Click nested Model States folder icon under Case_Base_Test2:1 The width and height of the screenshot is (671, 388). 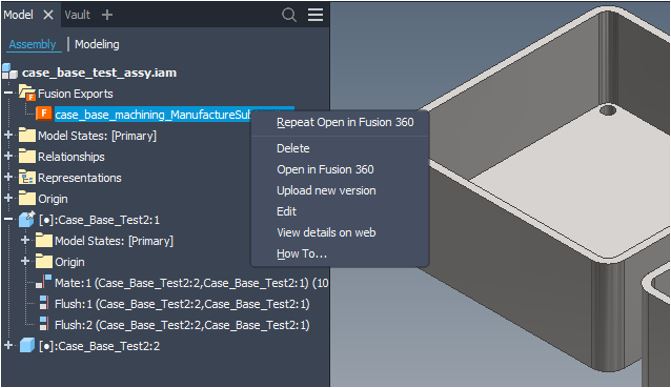(44, 240)
